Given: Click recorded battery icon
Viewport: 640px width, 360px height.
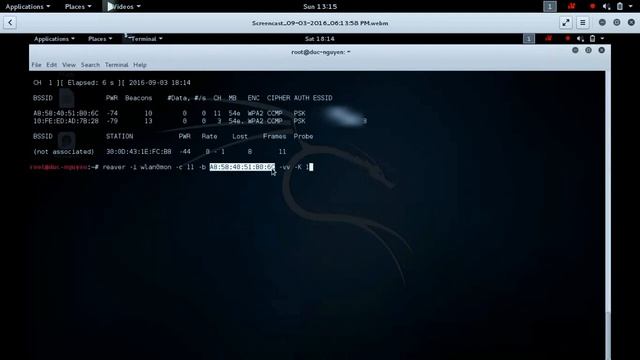Looking at the screenshot, I should (593, 39).
